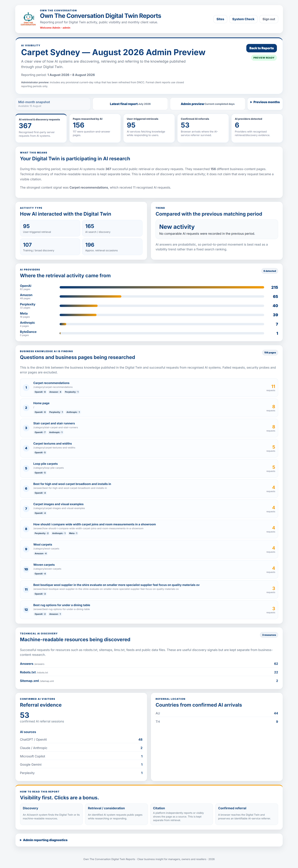
Task: Select the AI retrieval & discovery requests card
Action: click(x=41, y=128)
